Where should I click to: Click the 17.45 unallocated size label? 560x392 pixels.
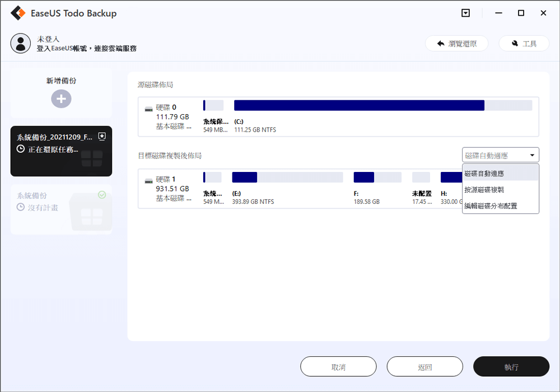click(422, 202)
